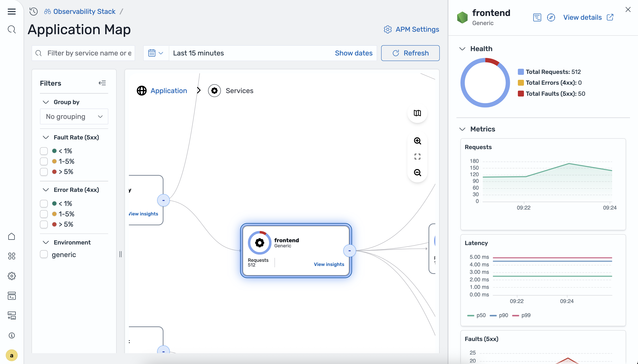Check the < 1% error rate filter

(x=44, y=203)
